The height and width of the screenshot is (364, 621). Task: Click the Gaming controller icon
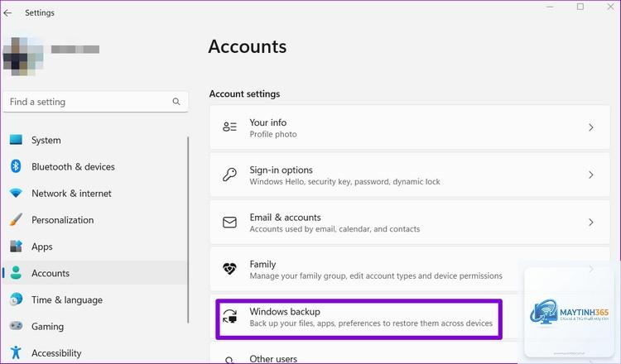16,326
